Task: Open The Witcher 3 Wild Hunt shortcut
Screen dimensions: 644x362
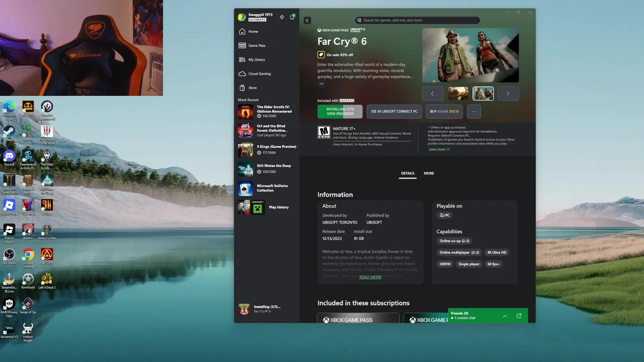Action: 47,135
